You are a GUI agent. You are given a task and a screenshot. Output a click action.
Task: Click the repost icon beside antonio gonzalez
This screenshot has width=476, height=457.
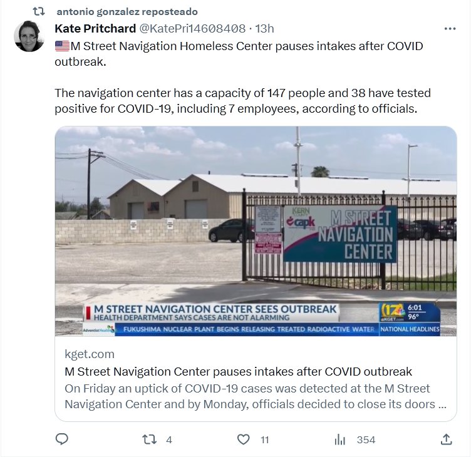[39, 12]
